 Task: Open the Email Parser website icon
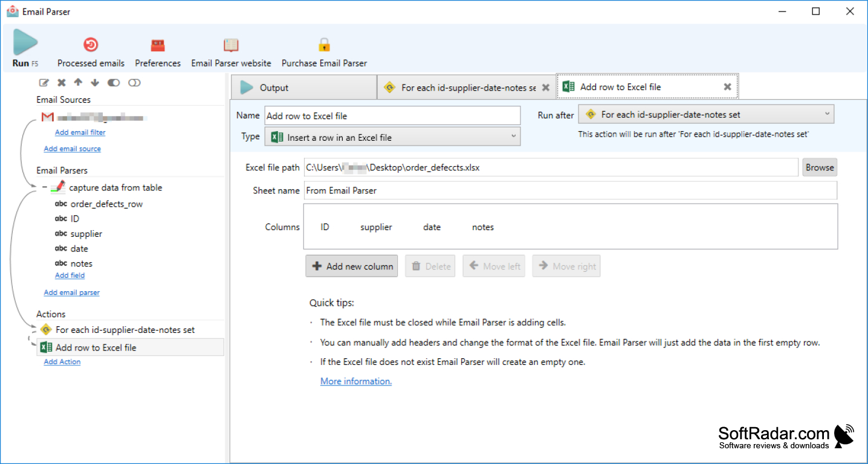231,45
